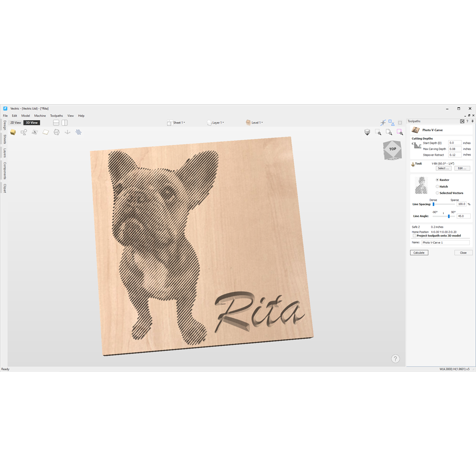This screenshot has height=476, width=476.
Task: Click the grid snapping icon
Action: (x=400, y=123)
